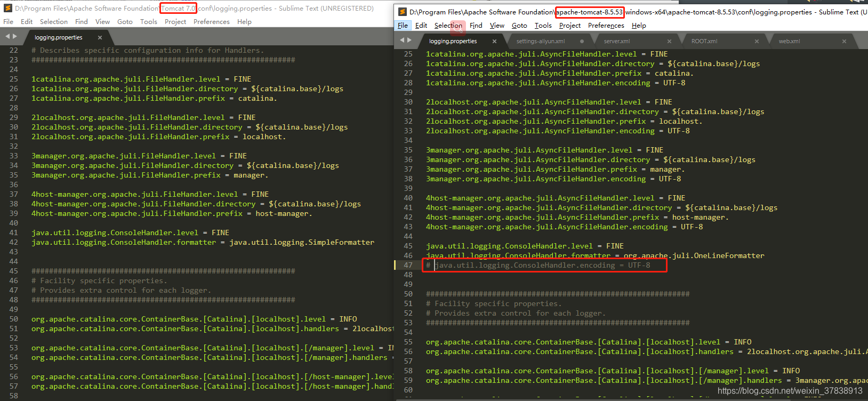Click line number 41 in left window gutter
This screenshot has height=401, width=868.
[13, 232]
